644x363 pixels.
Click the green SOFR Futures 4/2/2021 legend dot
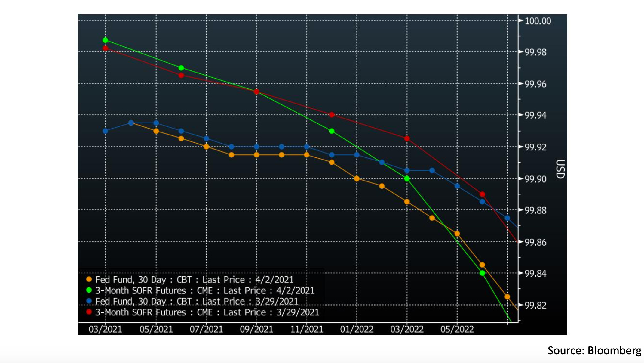89,290
